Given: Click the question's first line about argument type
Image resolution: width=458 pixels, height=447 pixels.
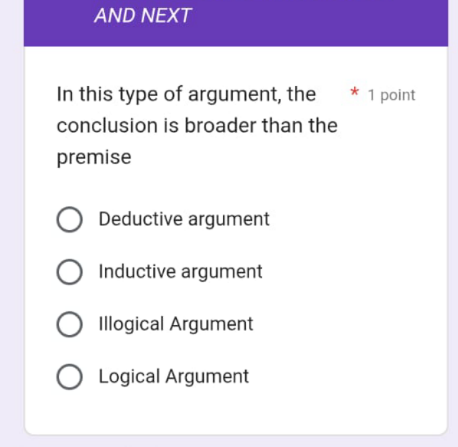Looking at the screenshot, I should coord(186,94).
